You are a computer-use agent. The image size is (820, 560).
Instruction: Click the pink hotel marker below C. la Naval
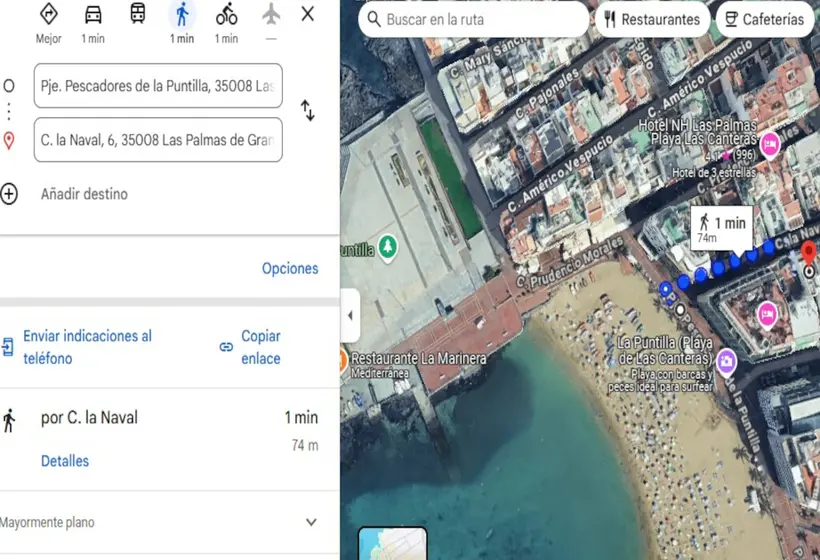(x=767, y=315)
